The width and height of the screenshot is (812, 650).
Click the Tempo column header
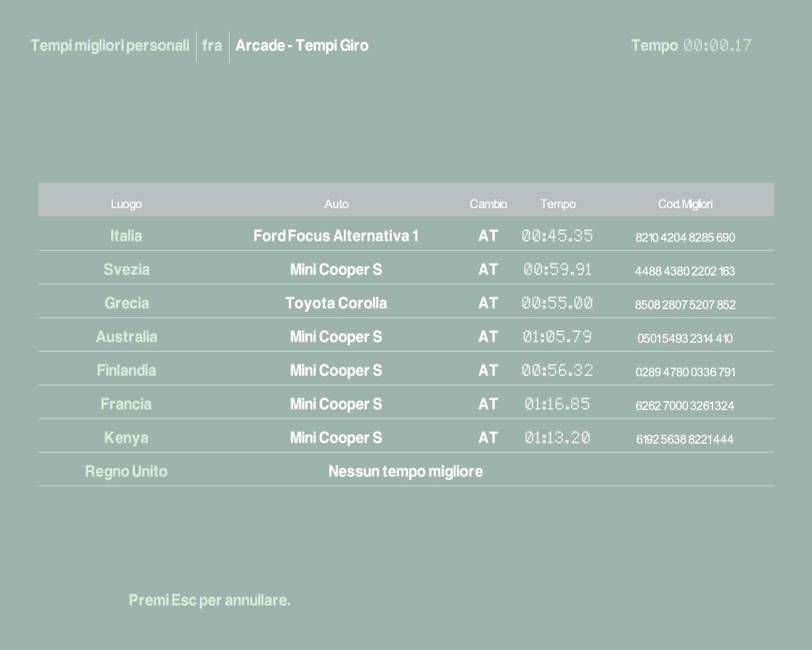[558, 204]
